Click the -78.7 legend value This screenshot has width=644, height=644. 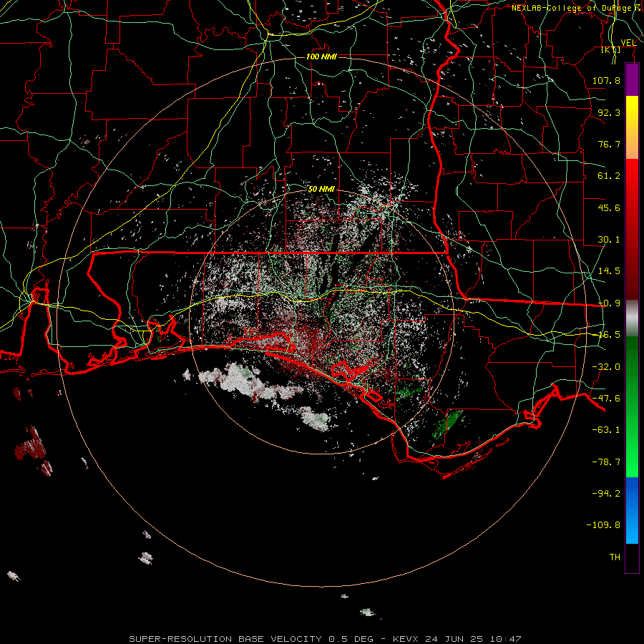click(606, 462)
